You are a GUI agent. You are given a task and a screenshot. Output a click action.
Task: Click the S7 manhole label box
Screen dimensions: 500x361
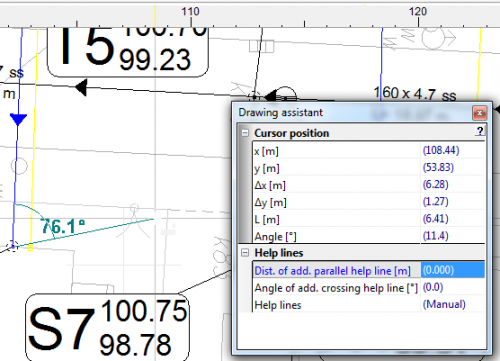[x=108, y=327]
